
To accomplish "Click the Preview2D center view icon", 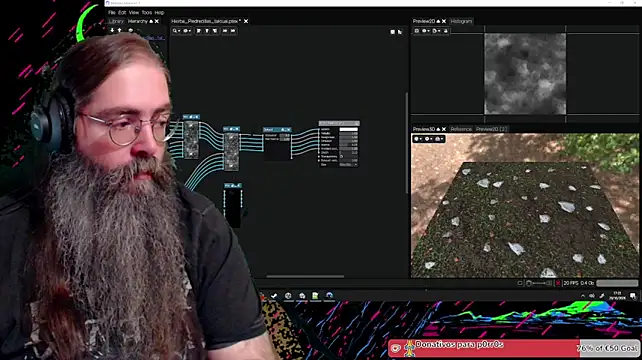I will [417, 31].
